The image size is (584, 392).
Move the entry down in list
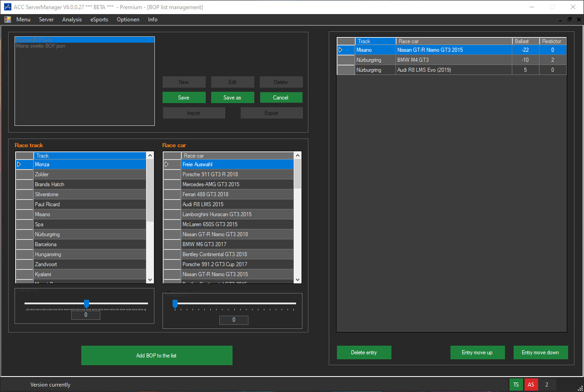(540, 352)
